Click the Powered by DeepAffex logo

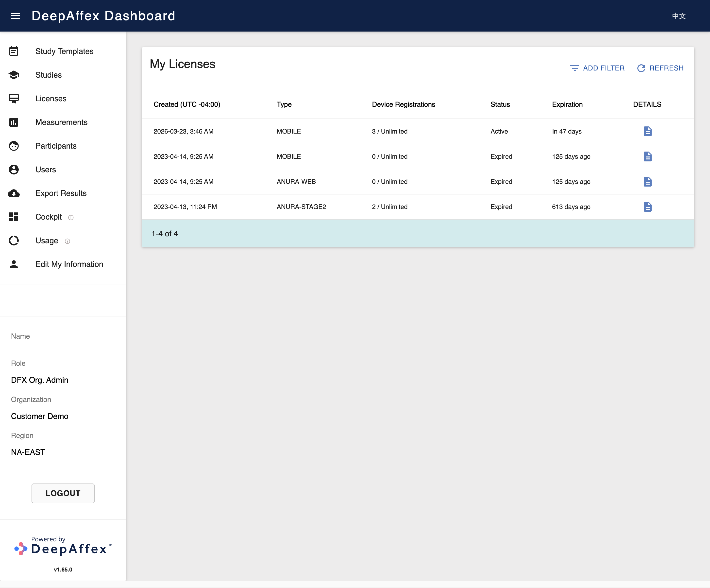tap(63, 546)
